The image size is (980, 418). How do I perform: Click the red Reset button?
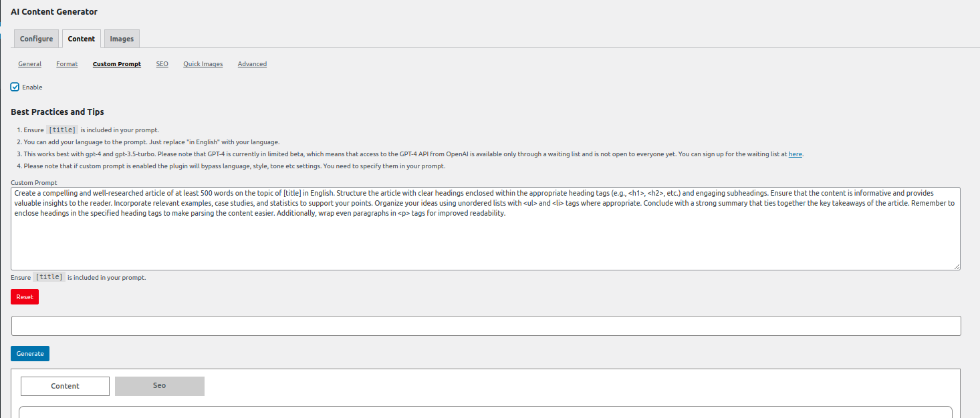pyautogui.click(x=25, y=296)
